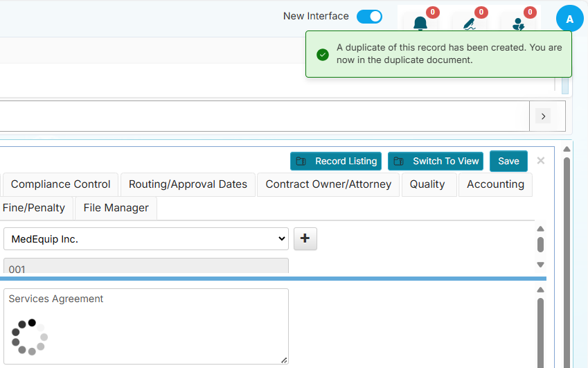Open the notifications bell icon
The width and height of the screenshot is (588, 368).
click(x=420, y=23)
